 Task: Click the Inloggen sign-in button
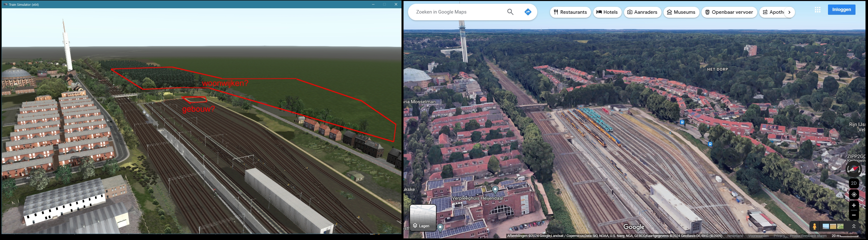tap(841, 10)
